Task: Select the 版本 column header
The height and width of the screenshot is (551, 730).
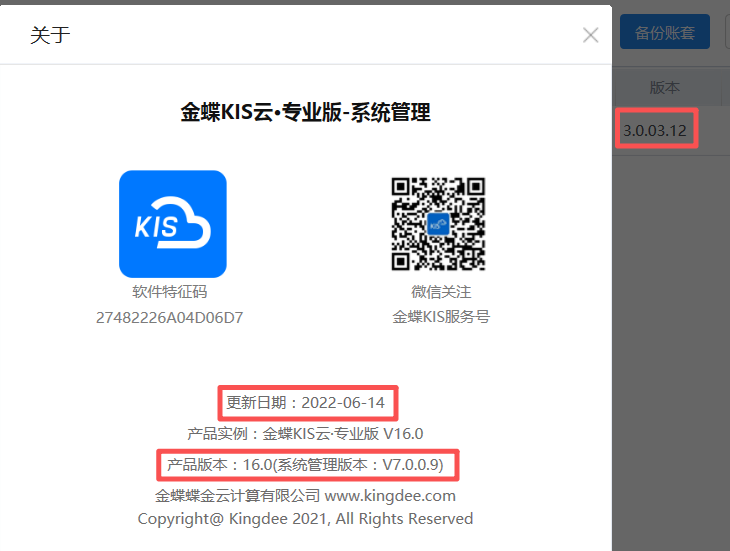Action: [665, 88]
